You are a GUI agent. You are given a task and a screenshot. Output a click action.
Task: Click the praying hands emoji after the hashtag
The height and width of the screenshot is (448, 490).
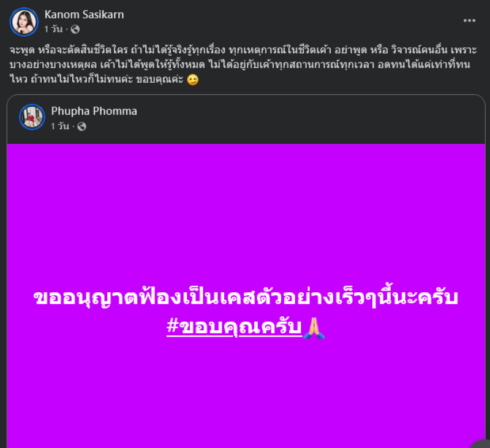point(314,328)
